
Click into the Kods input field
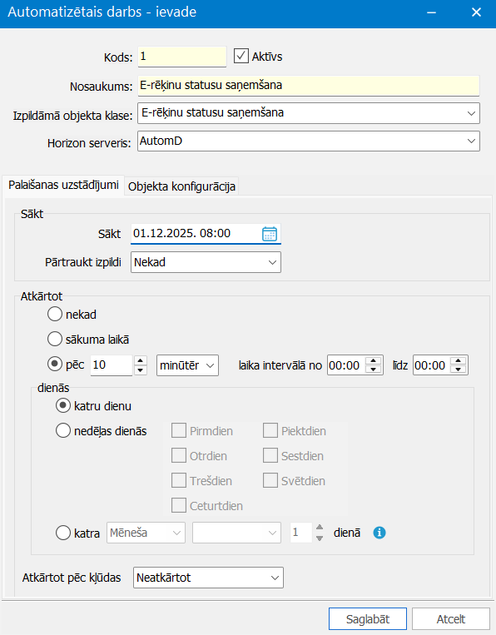click(x=182, y=57)
